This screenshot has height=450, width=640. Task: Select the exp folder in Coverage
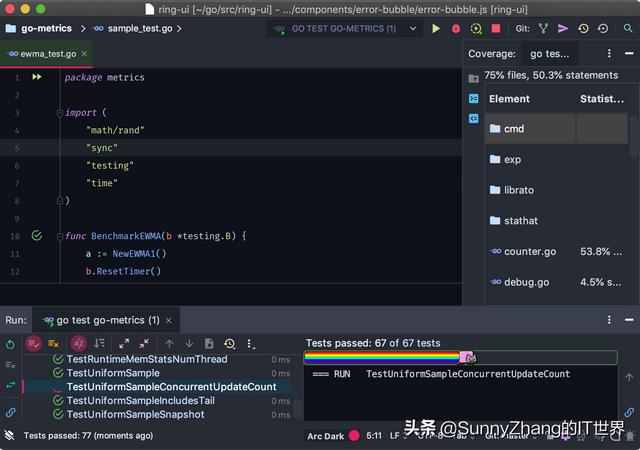click(556, 159)
